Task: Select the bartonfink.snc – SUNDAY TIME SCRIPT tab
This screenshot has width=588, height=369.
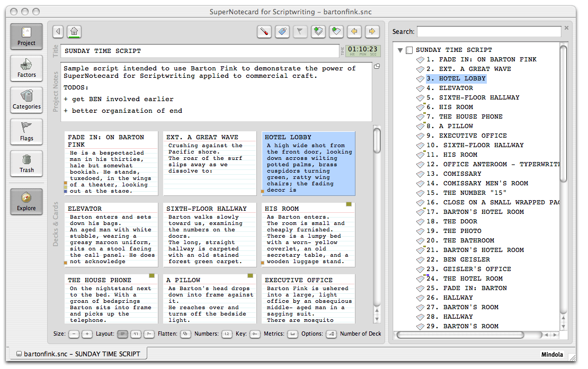Action: click(78, 354)
